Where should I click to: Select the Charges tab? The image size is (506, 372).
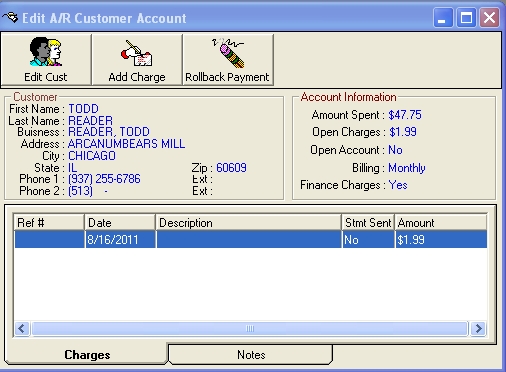pyautogui.click(x=87, y=355)
